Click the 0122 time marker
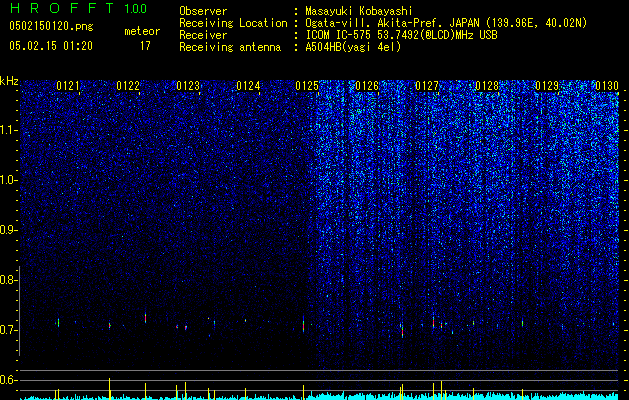Image resolution: width=629 pixels, height=400 pixels. pyautogui.click(x=128, y=86)
